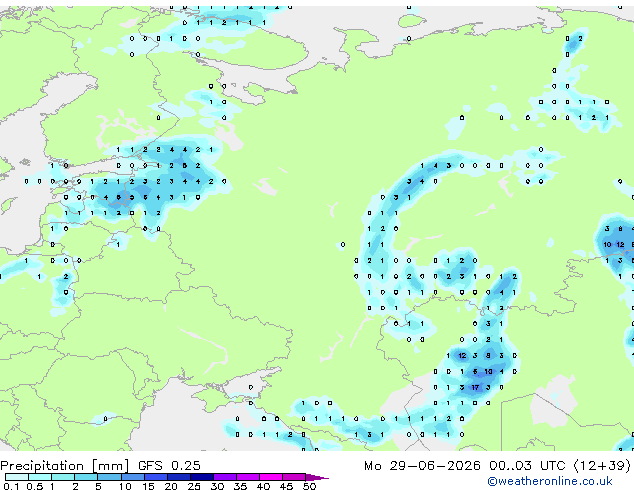
Task: Click legend label '0.5'
Action: 34,486
